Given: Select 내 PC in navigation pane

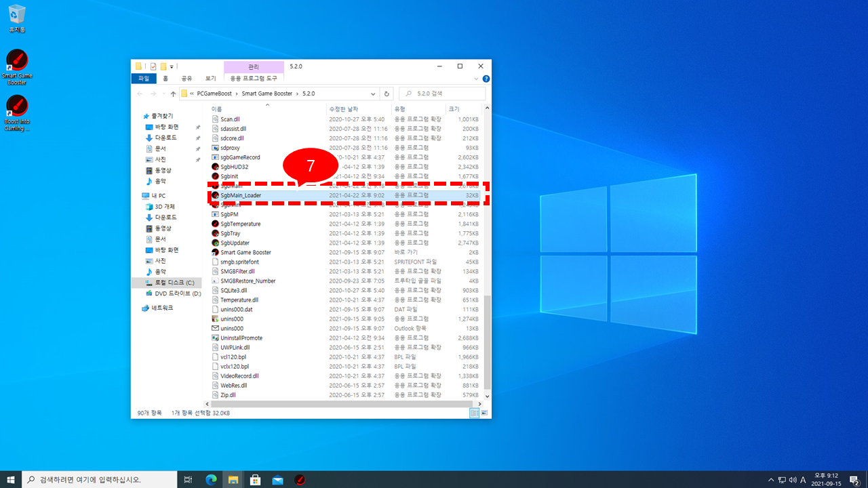Looking at the screenshot, I should (x=154, y=195).
